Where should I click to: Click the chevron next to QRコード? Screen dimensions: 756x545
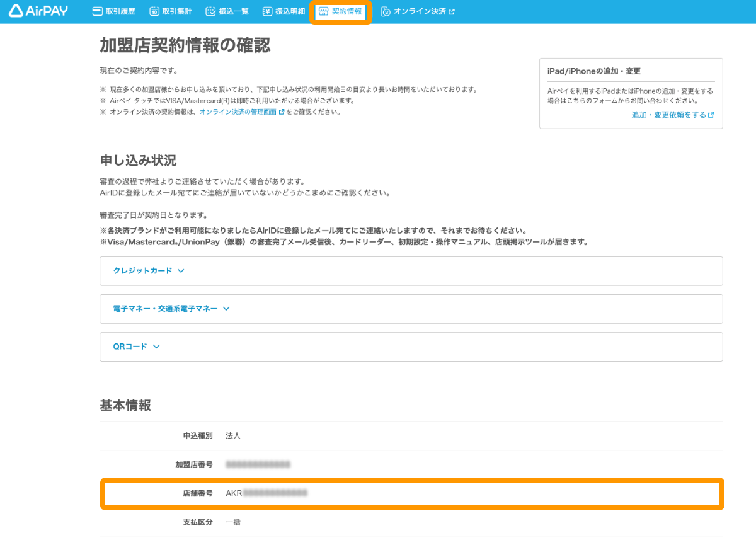click(x=156, y=347)
